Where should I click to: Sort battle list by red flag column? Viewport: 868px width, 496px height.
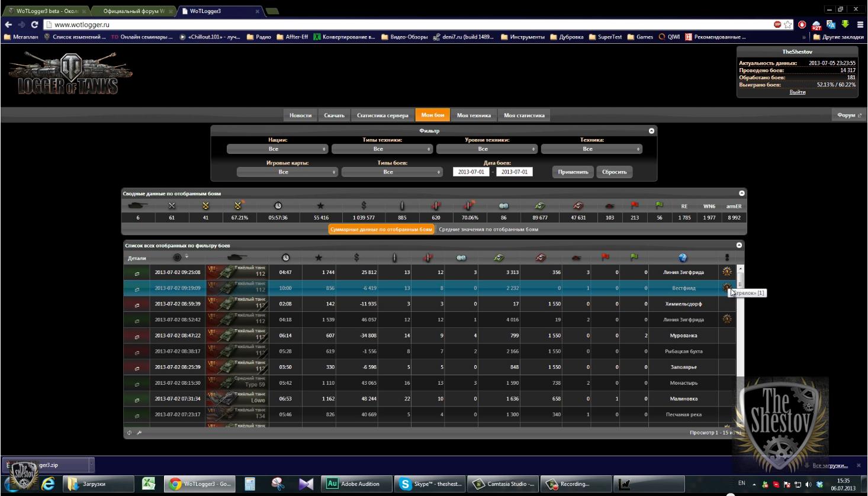(x=605, y=257)
